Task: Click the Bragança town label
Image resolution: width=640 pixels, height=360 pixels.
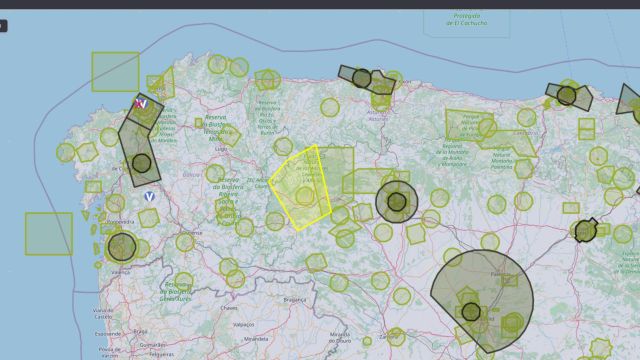Action: click(x=295, y=300)
